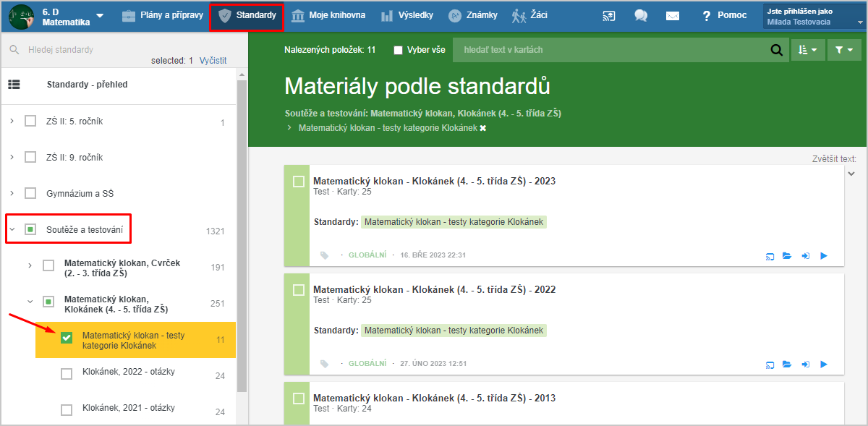Check the ZŠ II: 5. ročník checkbox

point(30,121)
